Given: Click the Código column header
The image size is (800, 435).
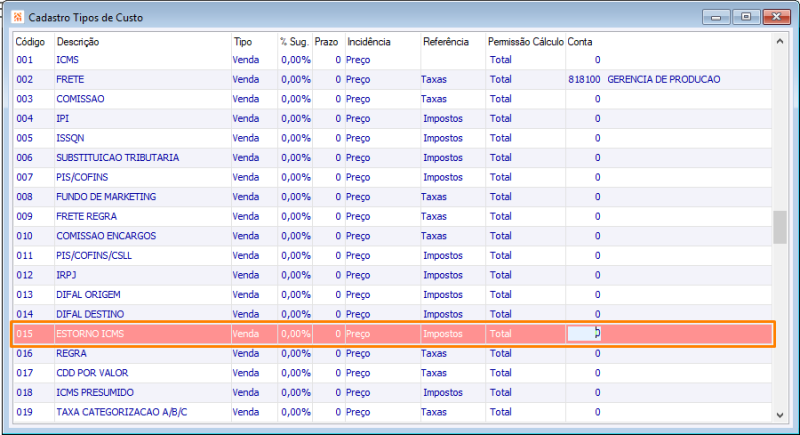Looking at the screenshot, I should click(30, 42).
